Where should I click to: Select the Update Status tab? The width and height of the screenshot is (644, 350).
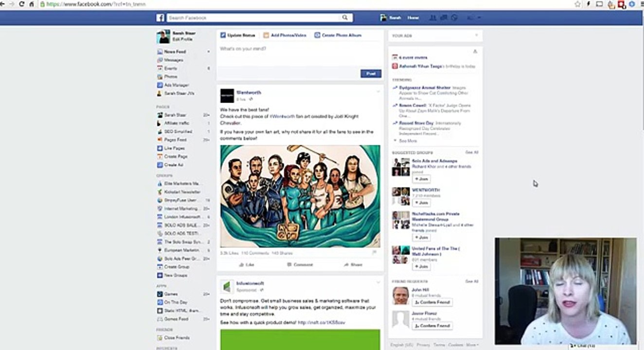(237, 35)
